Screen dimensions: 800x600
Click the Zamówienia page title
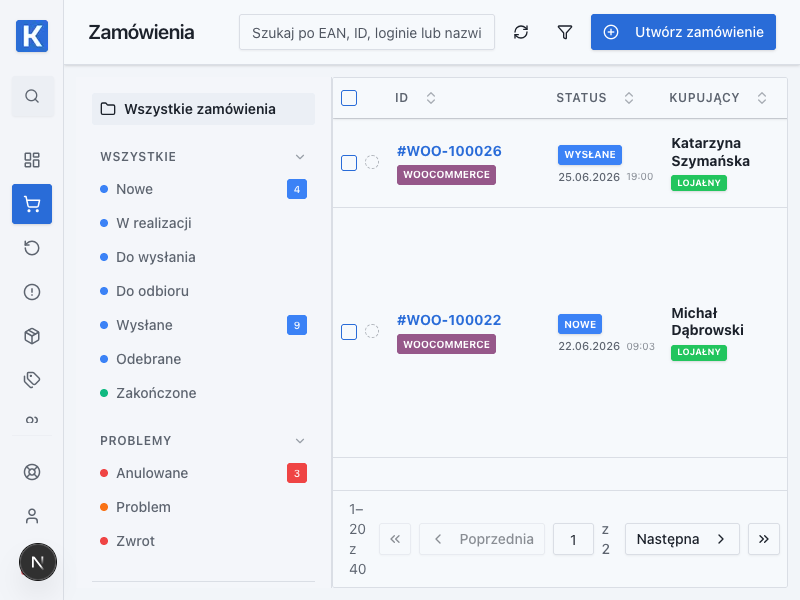141,32
